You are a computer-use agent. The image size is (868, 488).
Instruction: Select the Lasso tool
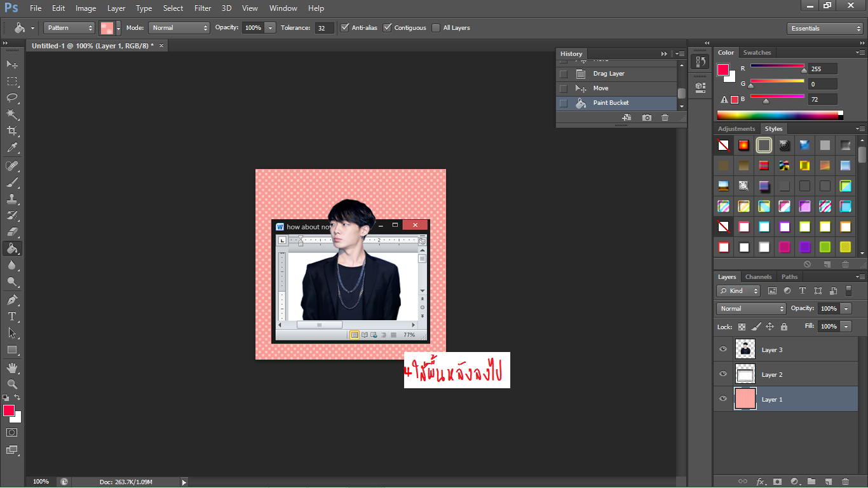pos(12,98)
